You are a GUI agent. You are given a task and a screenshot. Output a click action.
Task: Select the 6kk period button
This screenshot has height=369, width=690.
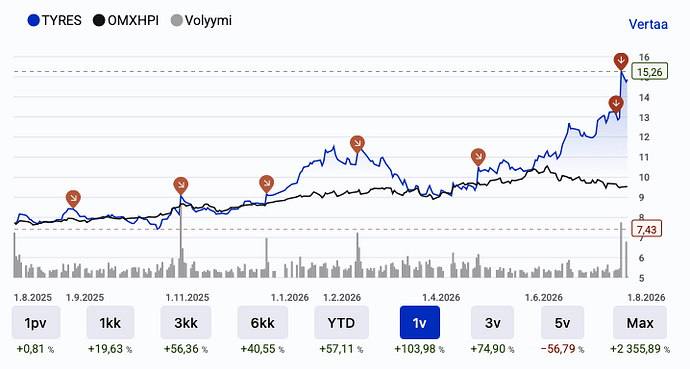(263, 323)
